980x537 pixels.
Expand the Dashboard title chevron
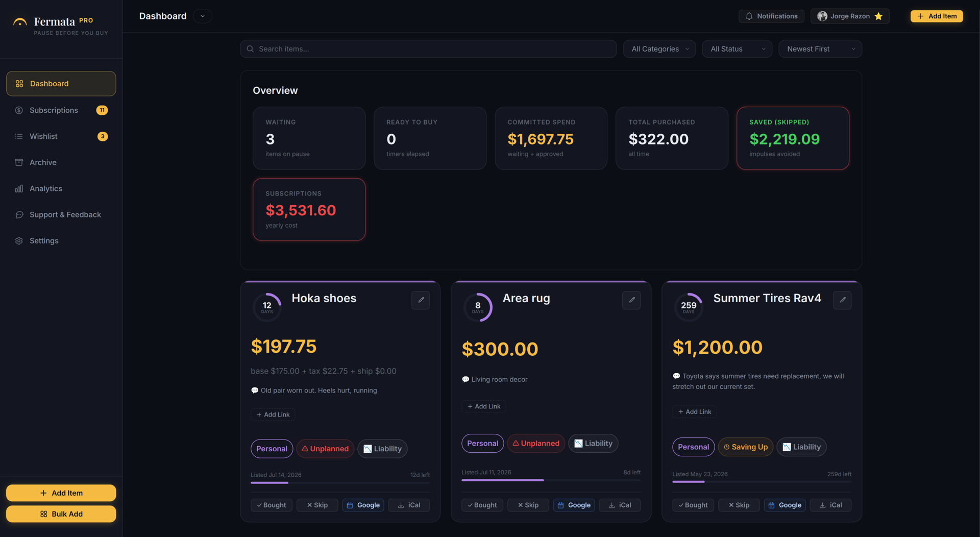(x=203, y=16)
